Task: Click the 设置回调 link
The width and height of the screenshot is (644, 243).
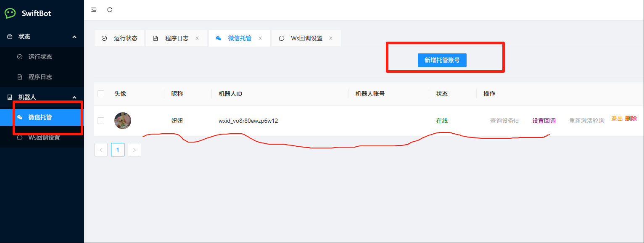Action: [544, 121]
